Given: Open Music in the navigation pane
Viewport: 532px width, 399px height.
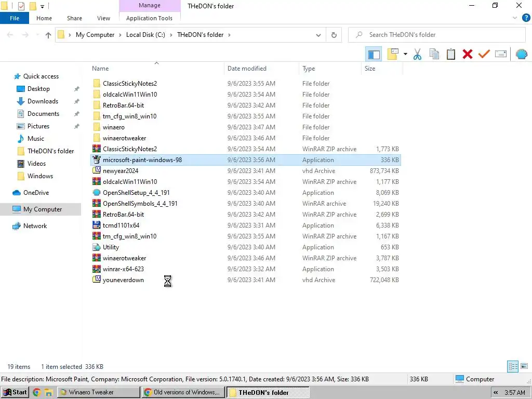Looking at the screenshot, I should pyautogui.click(x=36, y=139).
